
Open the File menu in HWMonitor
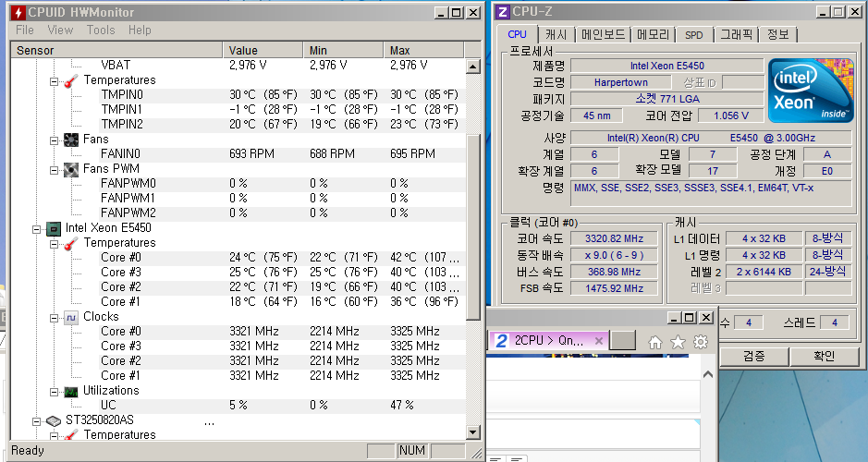click(x=24, y=30)
